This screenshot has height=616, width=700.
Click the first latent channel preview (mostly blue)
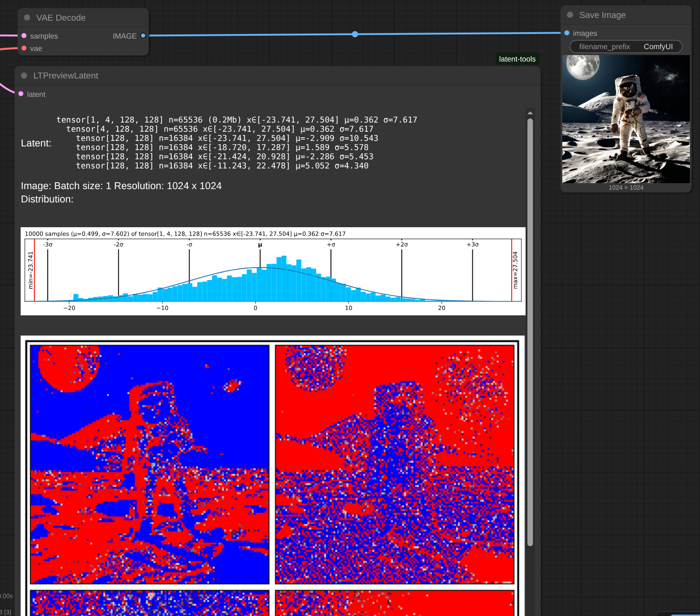150,465
